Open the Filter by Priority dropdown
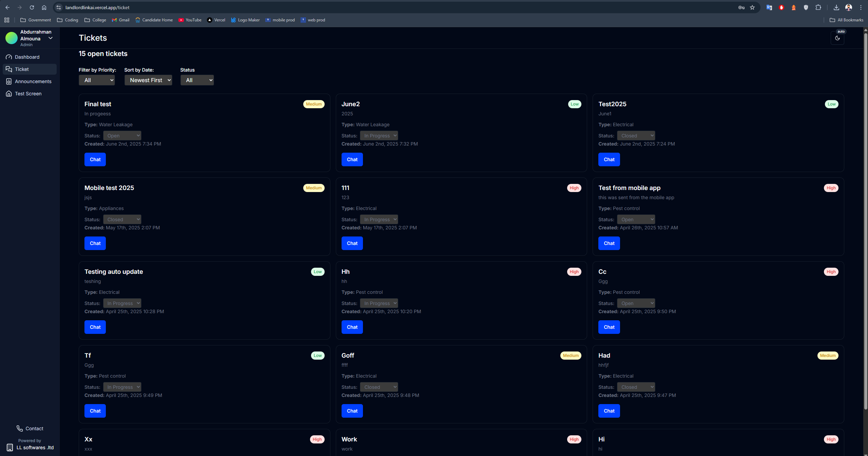 97,80
